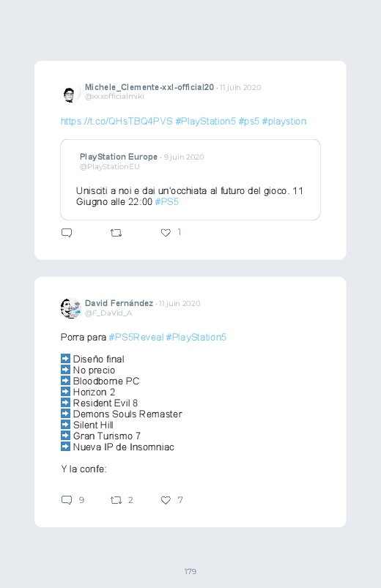Open the quoted PlayStation Europe tweet text
The width and height of the screenshot is (381, 588).
(x=190, y=196)
